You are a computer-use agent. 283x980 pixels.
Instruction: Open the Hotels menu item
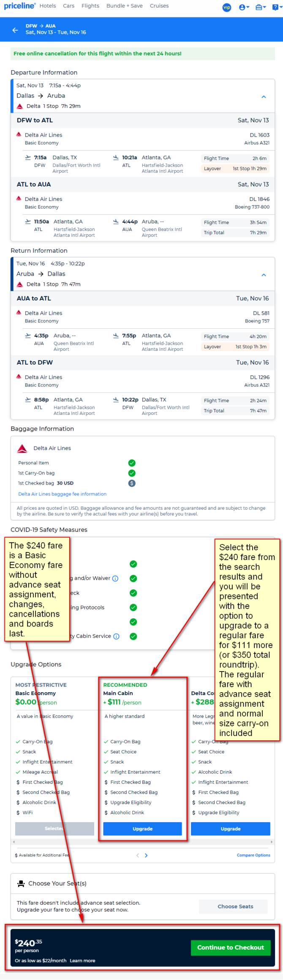[x=48, y=6]
